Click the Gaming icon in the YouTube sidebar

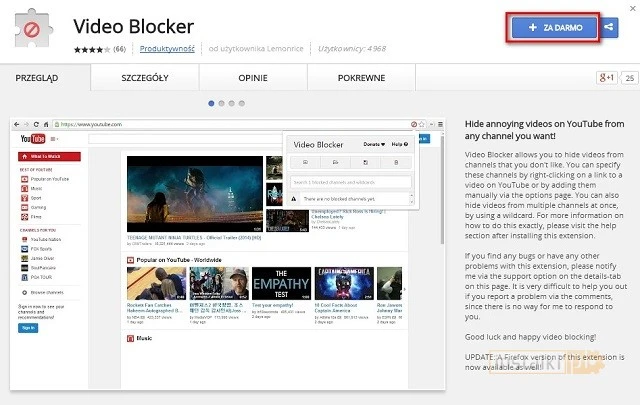24,207
